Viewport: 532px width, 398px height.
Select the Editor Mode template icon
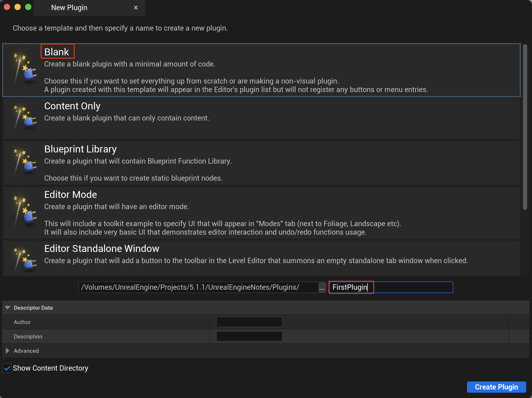point(25,211)
